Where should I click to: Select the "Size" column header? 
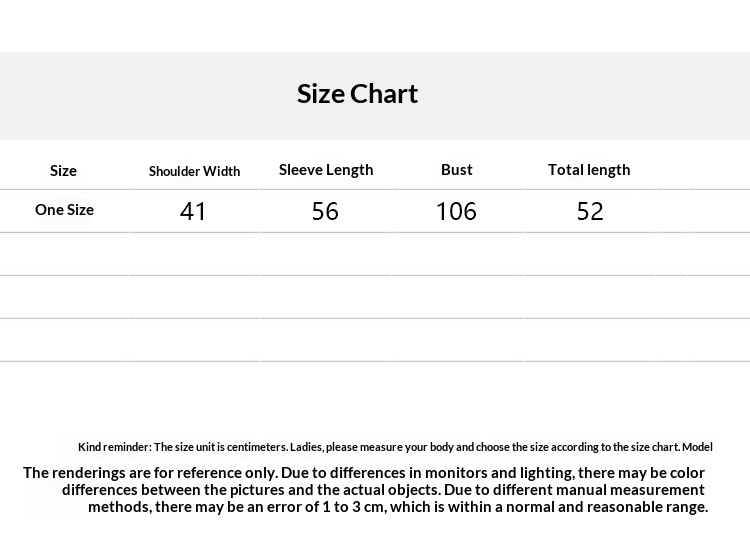tap(63, 171)
